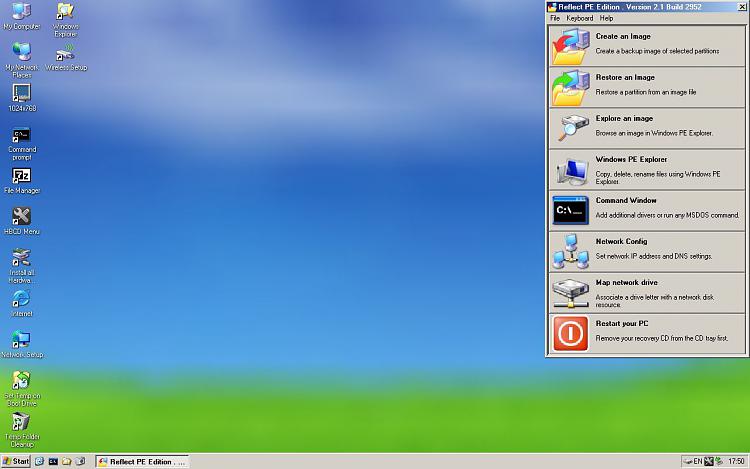Click green arrow tray icon

point(718,461)
